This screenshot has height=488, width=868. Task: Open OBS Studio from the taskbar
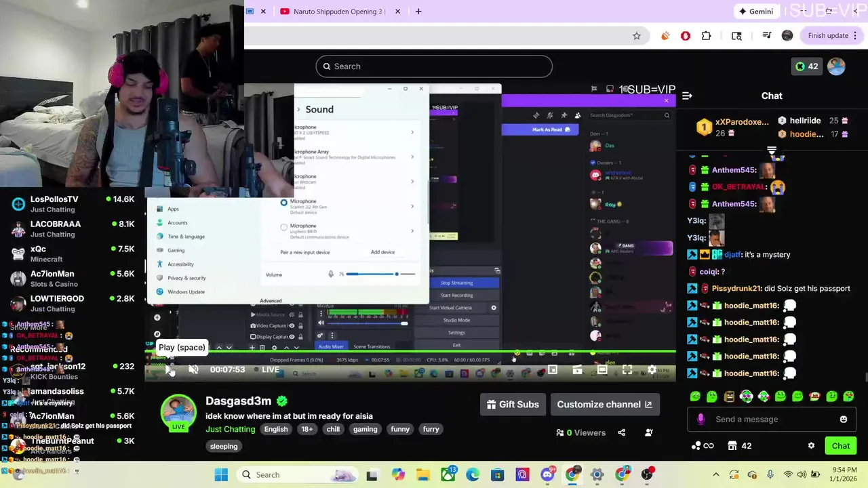point(647,475)
